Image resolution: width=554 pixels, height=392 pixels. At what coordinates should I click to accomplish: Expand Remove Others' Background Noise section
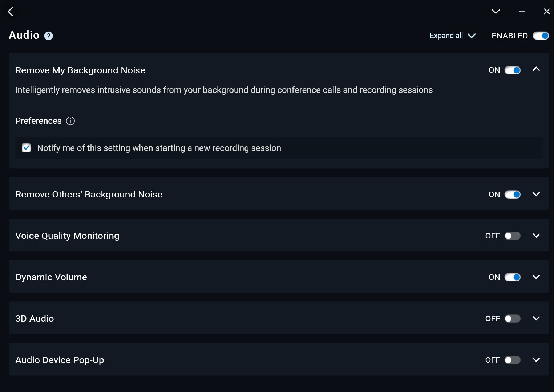[x=536, y=194]
